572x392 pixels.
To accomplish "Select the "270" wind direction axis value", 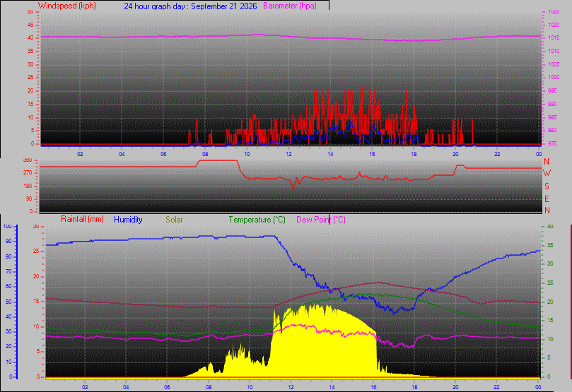I will pyautogui.click(x=28, y=173).
